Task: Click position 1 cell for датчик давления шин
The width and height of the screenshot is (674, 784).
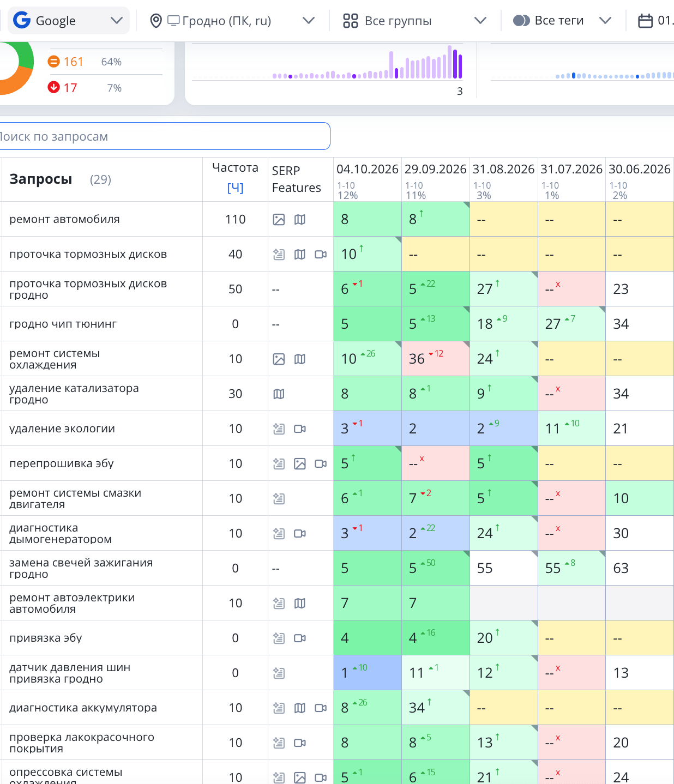Action: click(368, 673)
